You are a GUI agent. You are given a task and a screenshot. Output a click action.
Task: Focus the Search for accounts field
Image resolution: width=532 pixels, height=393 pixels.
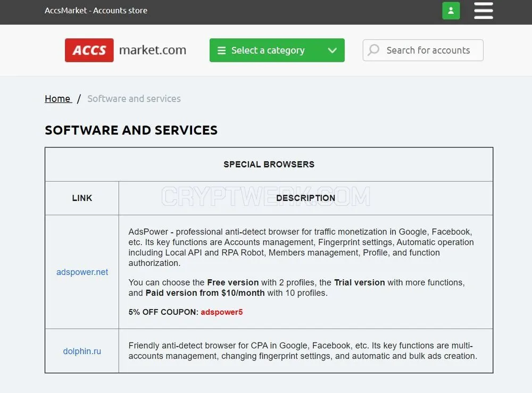[x=423, y=50]
